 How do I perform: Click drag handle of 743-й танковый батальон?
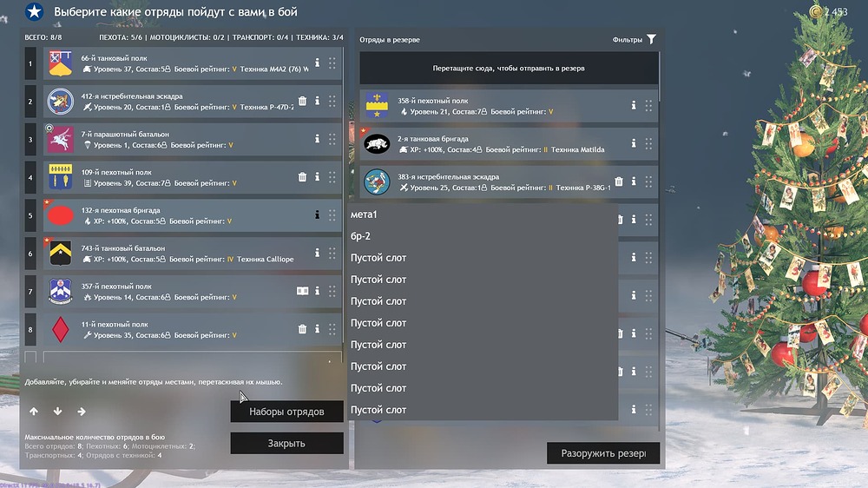[x=332, y=253]
